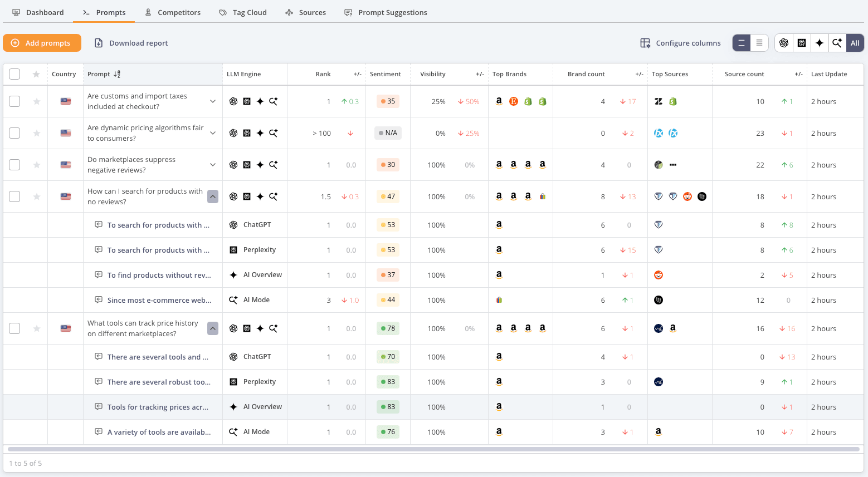Star the customs and import taxes prompt
The width and height of the screenshot is (868, 477).
click(36, 101)
